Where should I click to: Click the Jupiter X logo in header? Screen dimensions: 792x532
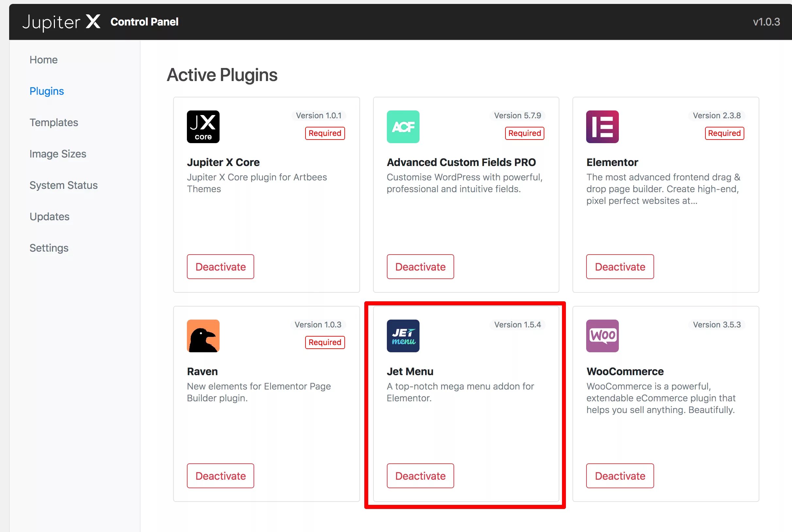(x=61, y=22)
